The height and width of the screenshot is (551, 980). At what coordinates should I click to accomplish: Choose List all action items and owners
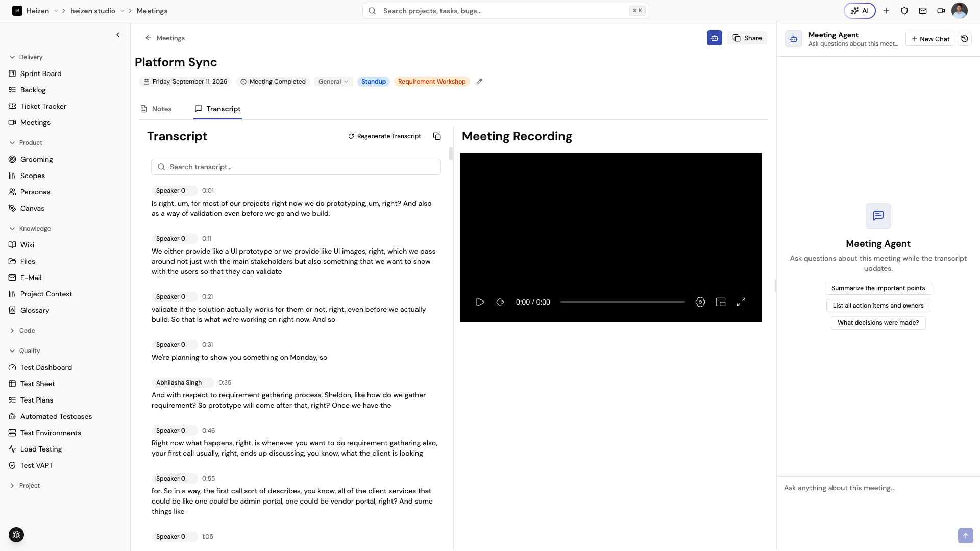coord(878,306)
